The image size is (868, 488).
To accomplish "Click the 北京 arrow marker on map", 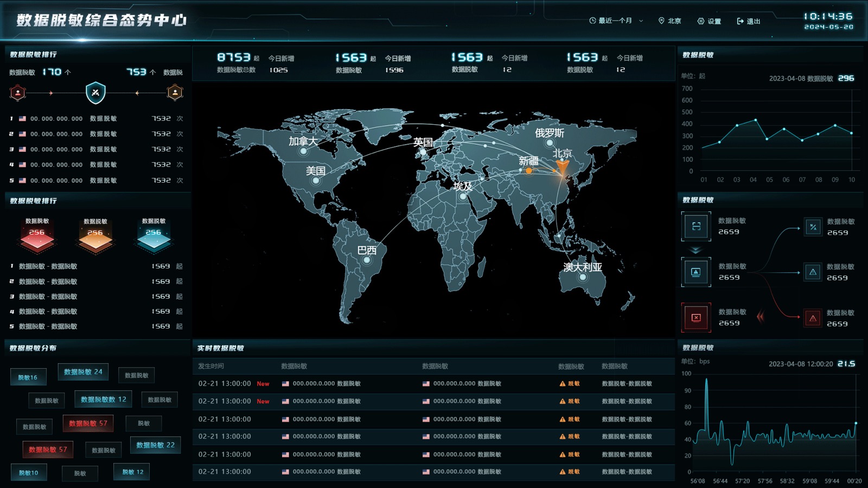I will tap(563, 167).
